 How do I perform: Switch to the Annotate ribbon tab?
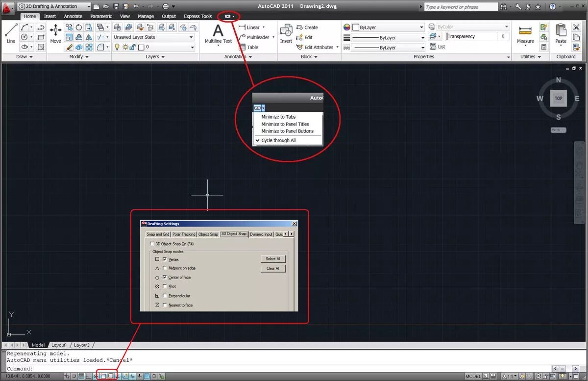[x=73, y=16]
